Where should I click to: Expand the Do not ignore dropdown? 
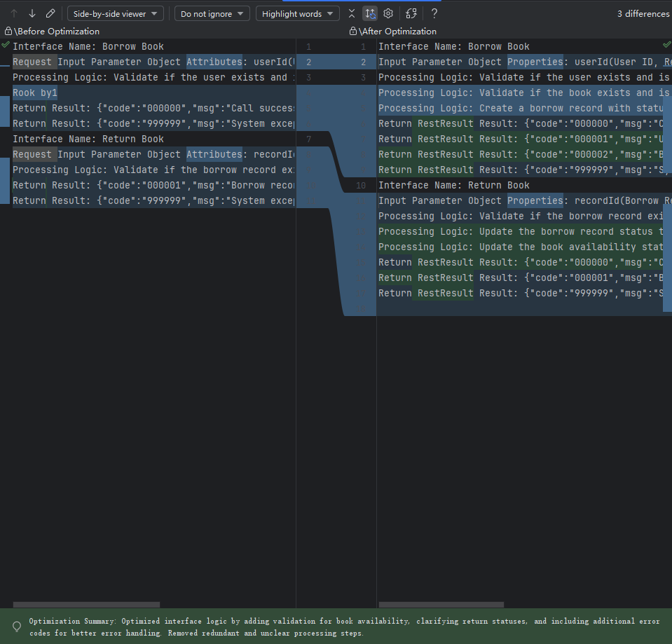(212, 13)
